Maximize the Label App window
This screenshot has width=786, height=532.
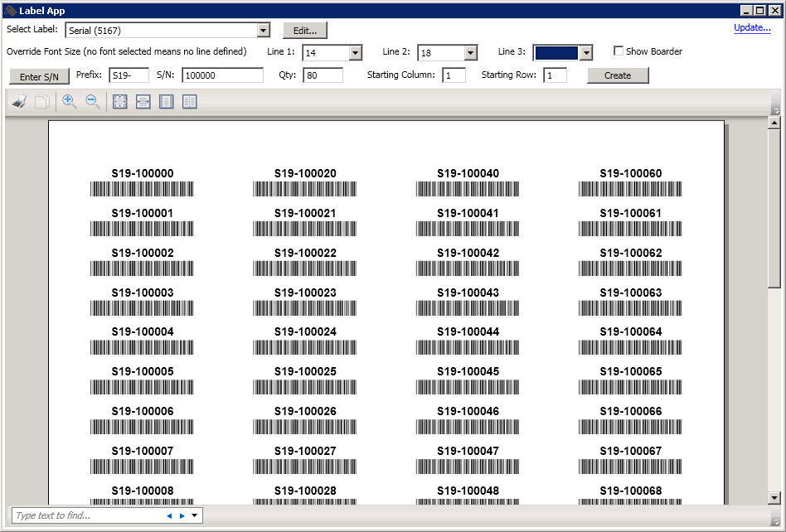click(760, 11)
